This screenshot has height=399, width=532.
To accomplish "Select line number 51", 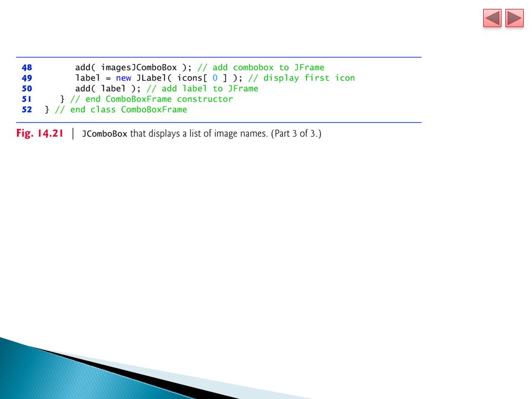I will 27,99.
